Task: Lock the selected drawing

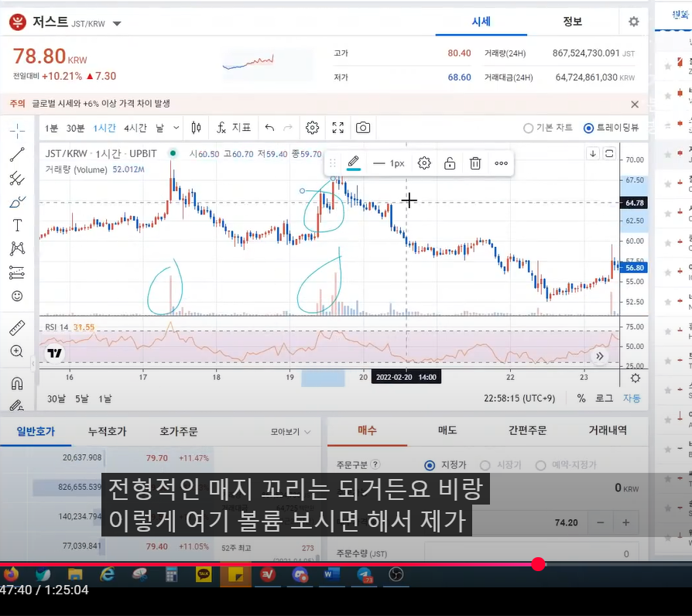Action: click(450, 163)
